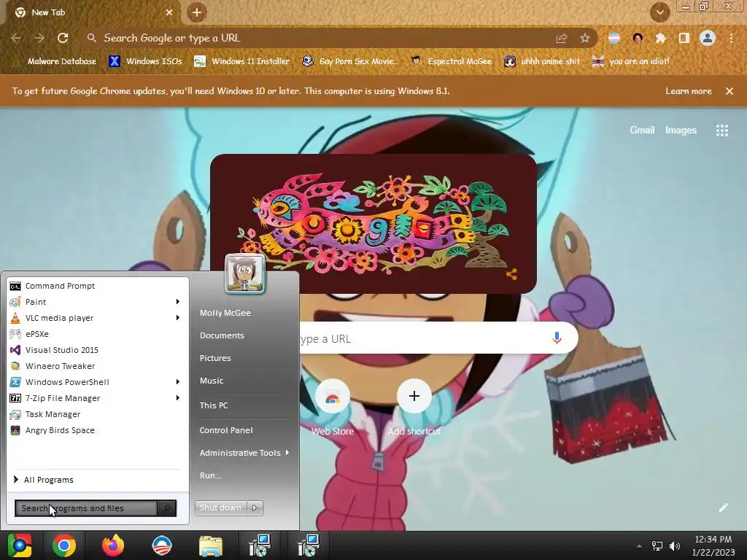The height and width of the screenshot is (560, 747).
Task: Reload the page with the refresh icon
Action: 63,38
